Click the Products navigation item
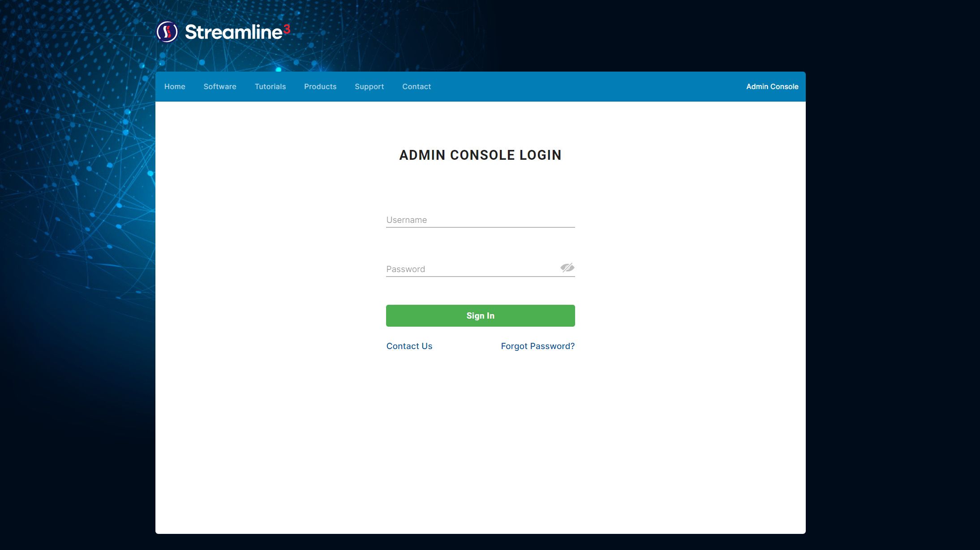The image size is (980, 550). click(320, 86)
